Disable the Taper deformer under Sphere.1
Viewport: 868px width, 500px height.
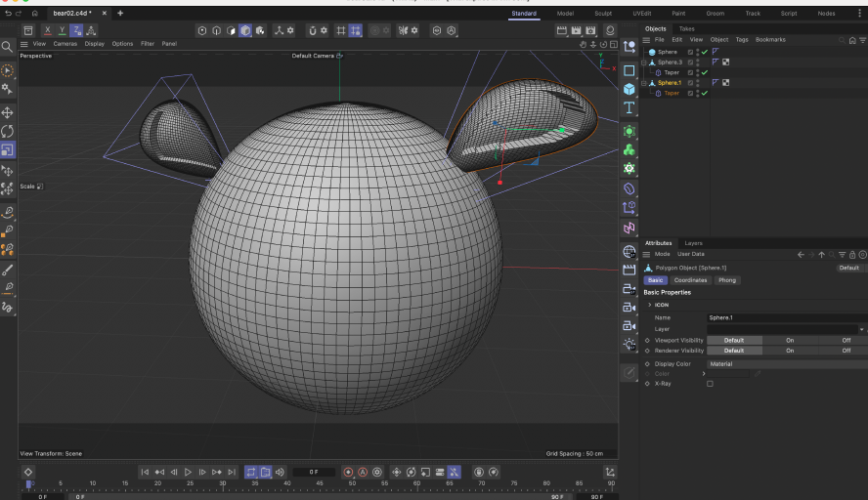pyautogui.click(x=705, y=93)
